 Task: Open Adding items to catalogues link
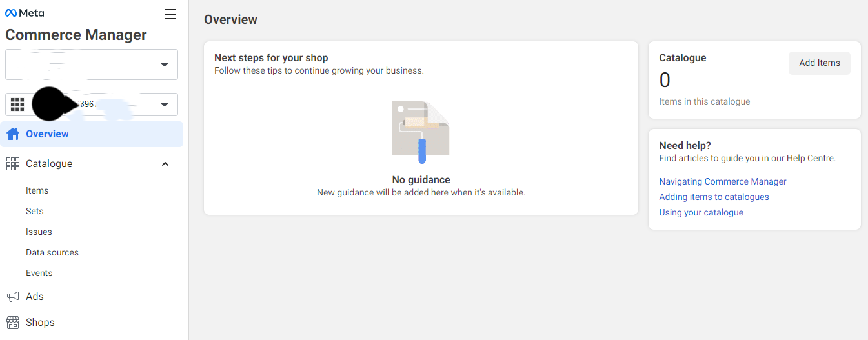pyautogui.click(x=714, y=197)
